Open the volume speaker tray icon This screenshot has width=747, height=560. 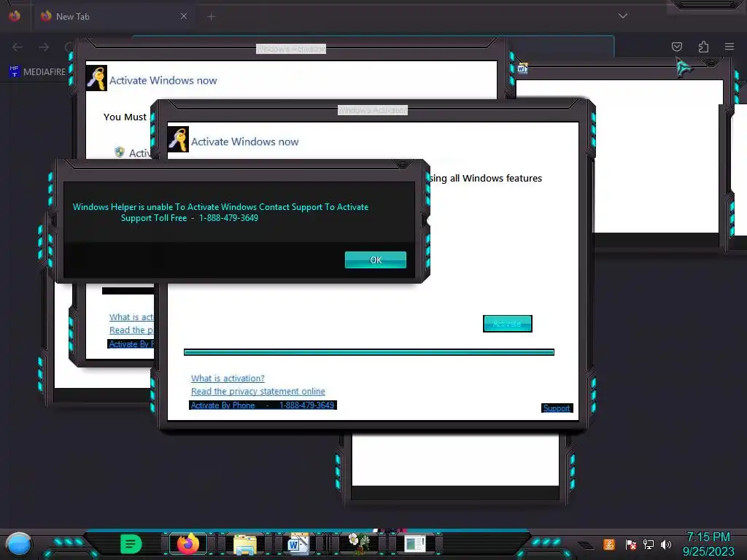click(x=666, y=544)
